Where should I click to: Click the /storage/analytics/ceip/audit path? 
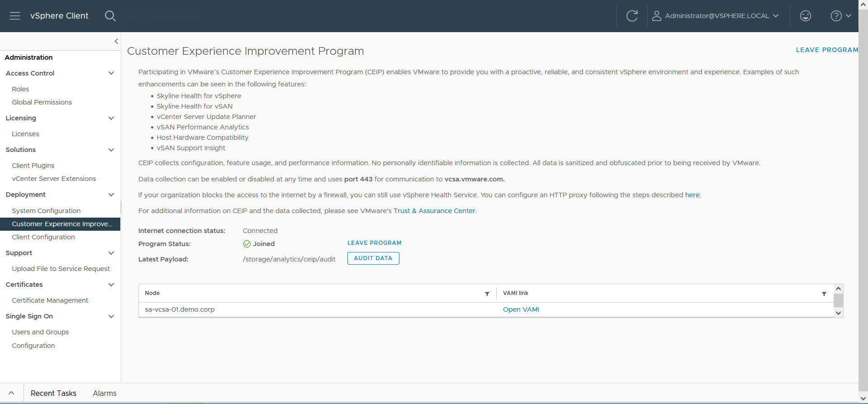tap(289, 259)
